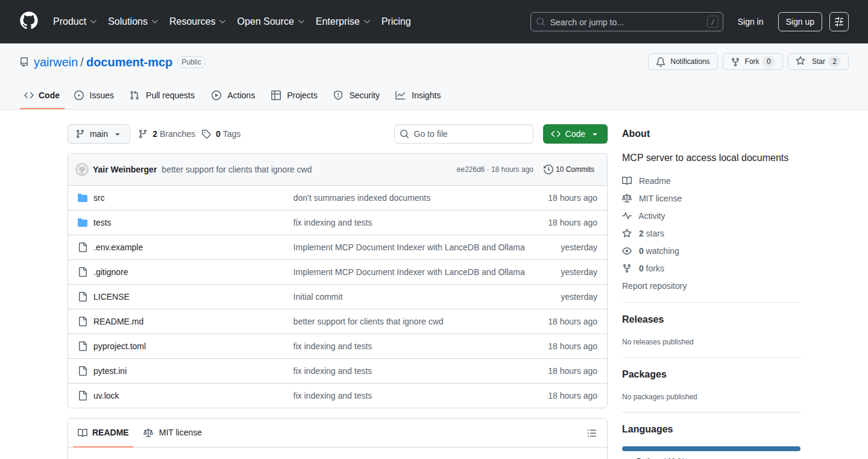
Task: Switch to the Security tab
Action: 357,95
